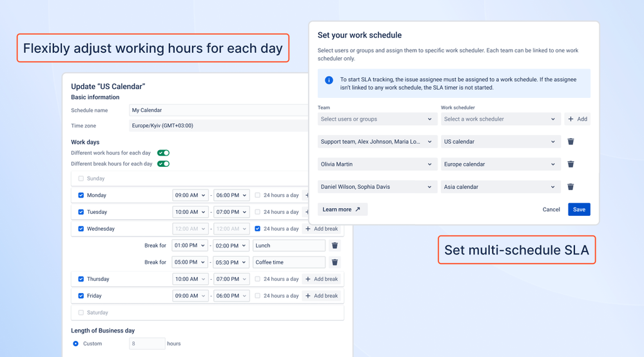644x357 pixels.
Task: Uncheck the Thursday checkbox
Action: click(x=81, y=279)
